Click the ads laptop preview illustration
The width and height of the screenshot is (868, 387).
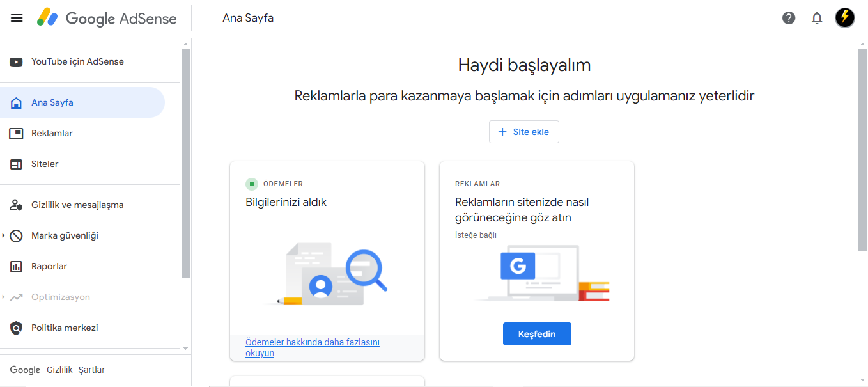coord(542,273)
